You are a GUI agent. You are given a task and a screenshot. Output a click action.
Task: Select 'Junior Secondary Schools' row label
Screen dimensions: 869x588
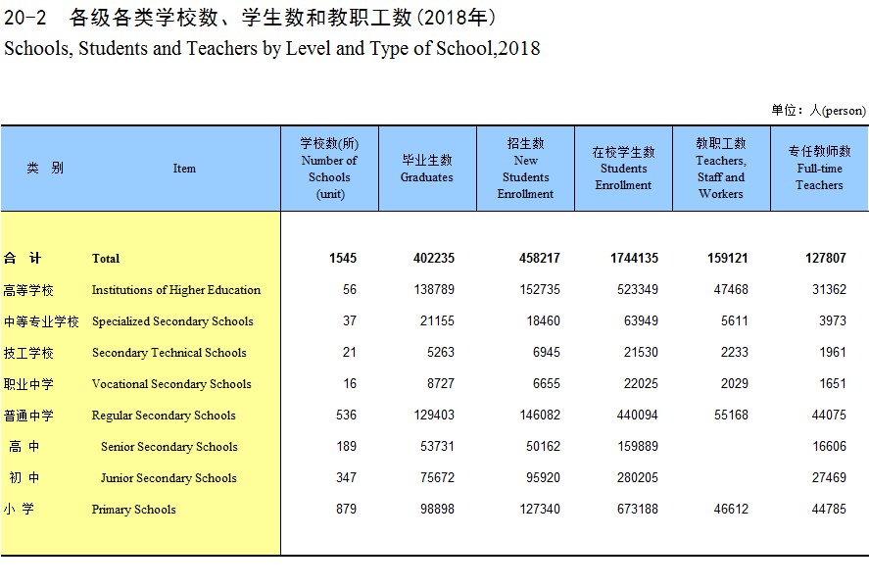click(169, 478)
